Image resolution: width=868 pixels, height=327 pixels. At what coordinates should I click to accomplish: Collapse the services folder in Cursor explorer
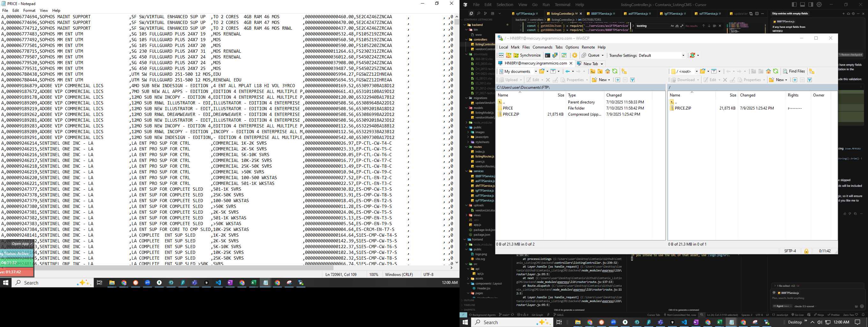pos(466,171)
